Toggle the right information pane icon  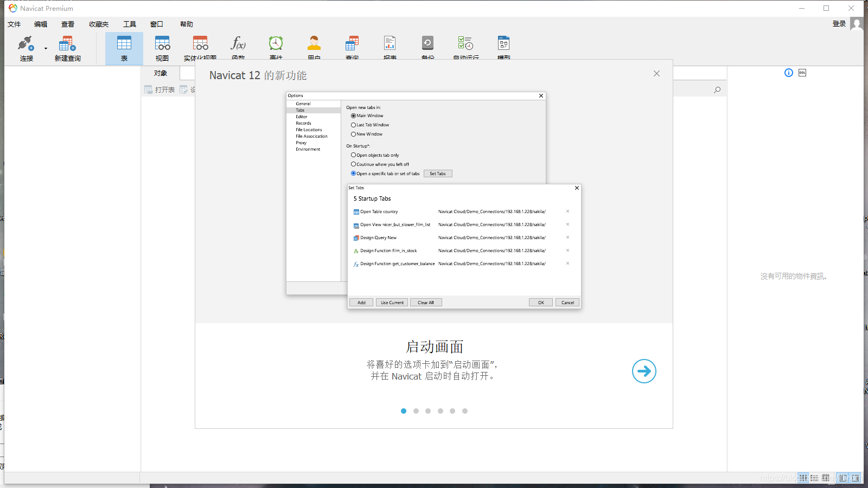tap(856, 478)
